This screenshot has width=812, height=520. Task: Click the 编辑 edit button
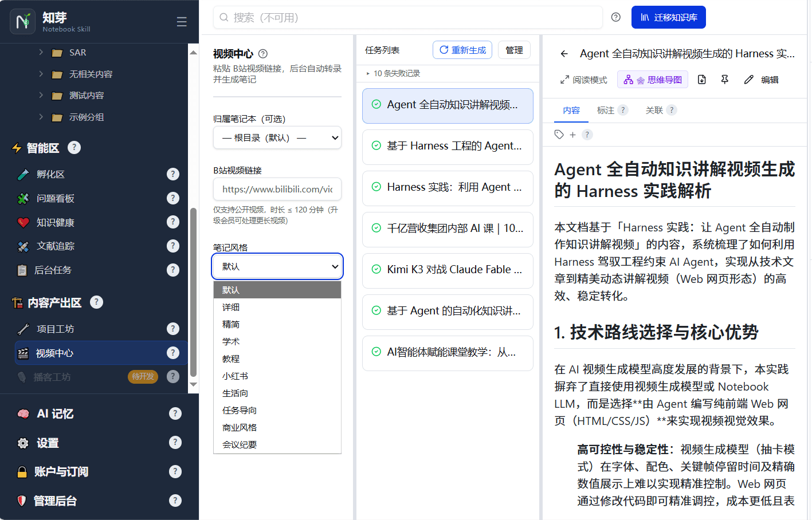tap(761, 80)
